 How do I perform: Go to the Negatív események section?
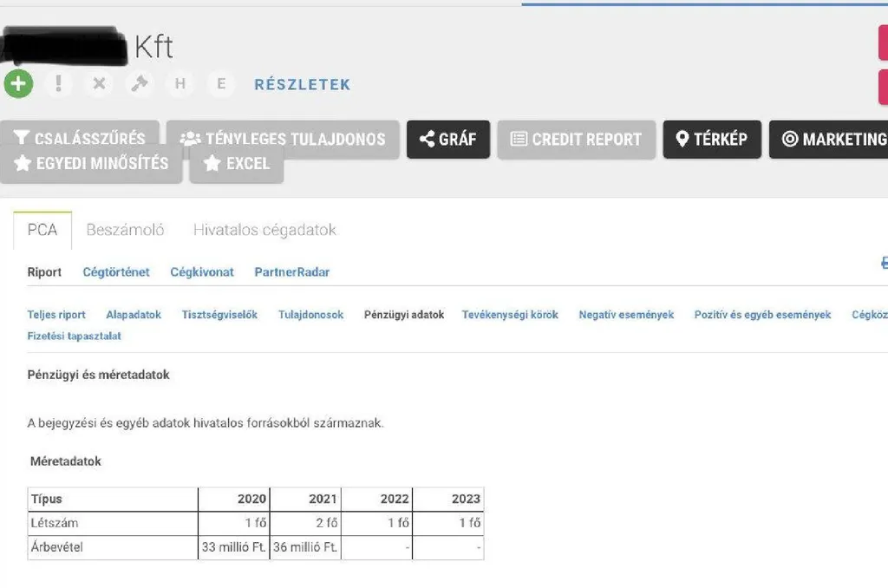[x=626, y=315]
